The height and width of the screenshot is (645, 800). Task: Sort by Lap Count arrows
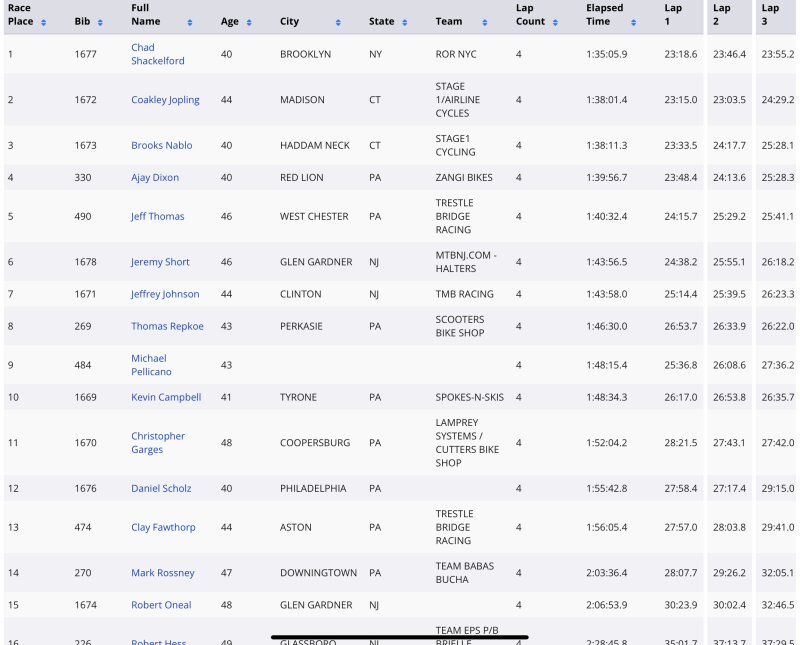[x=555, y=22]
